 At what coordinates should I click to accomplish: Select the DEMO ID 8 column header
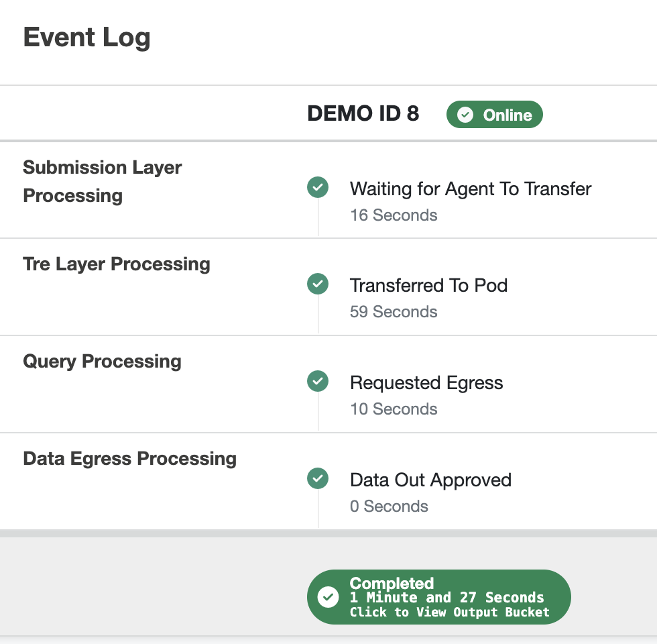[x=363, y=114]
